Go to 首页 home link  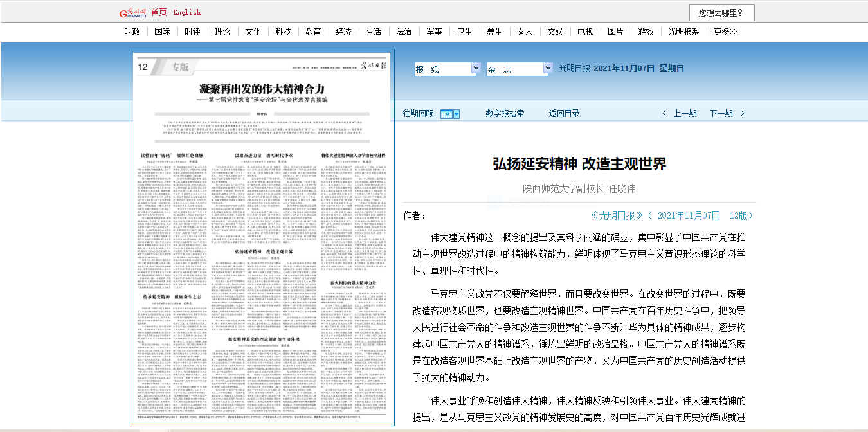coord(159,12)
